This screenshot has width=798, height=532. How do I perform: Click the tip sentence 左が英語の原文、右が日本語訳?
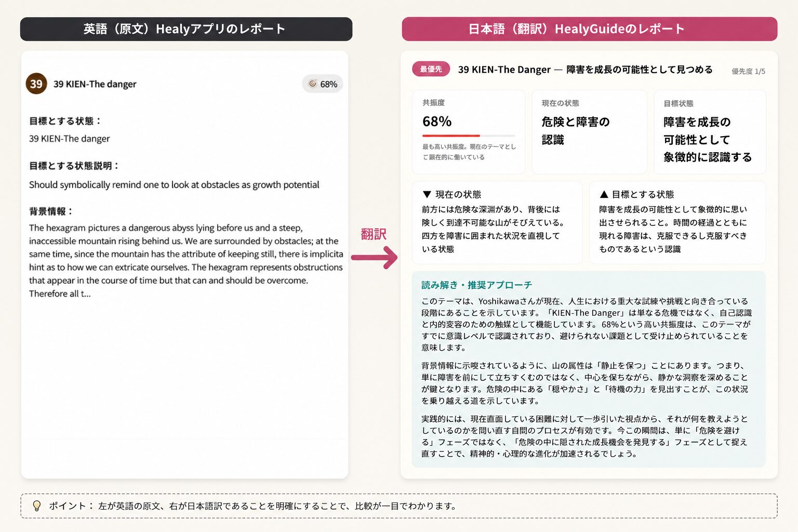[x=277, y=506]
